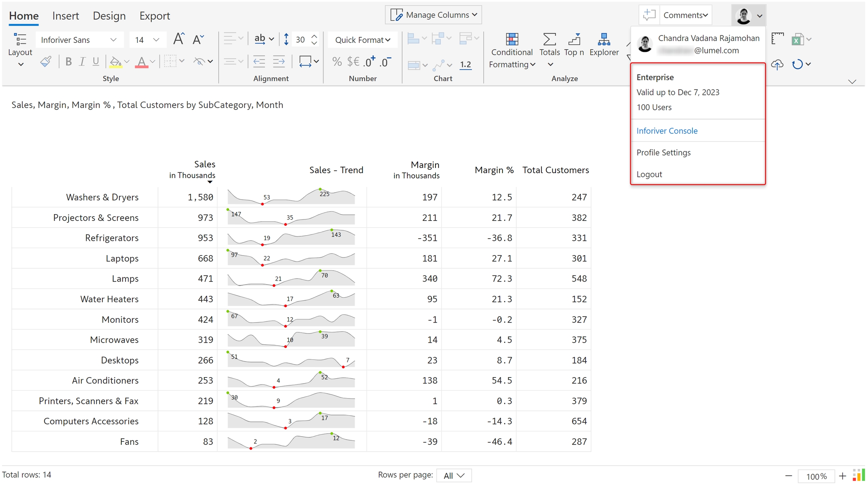Select Profile Settings menu entry
868x487 pixels.
coord(663,152)
